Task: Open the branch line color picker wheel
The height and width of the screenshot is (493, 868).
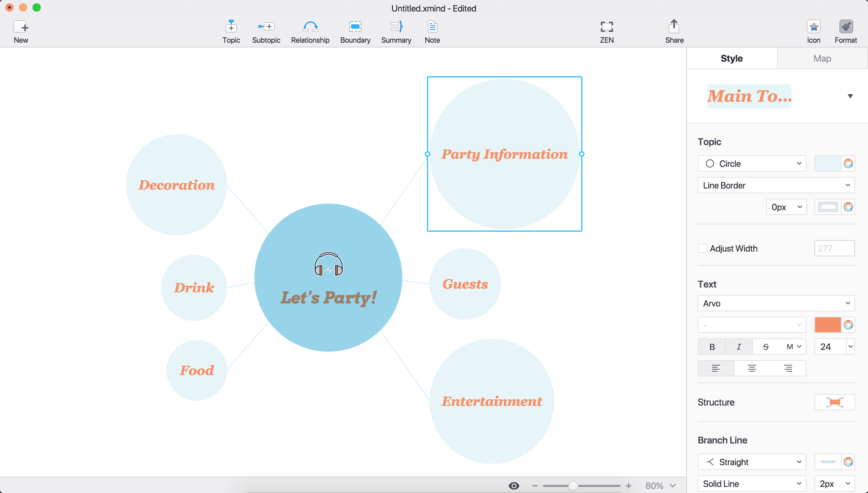Action: 848,462
